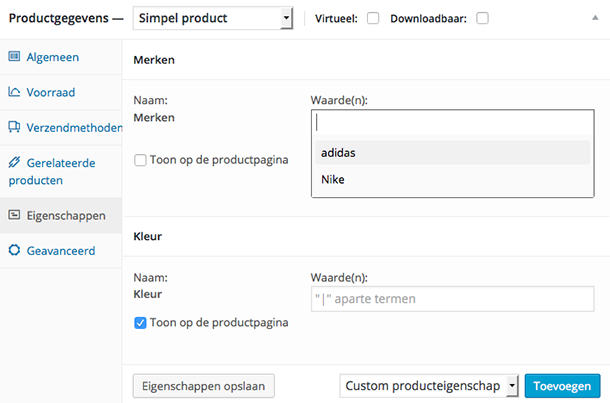The width and height of the screenshot is (610, 403).
Task: Toggle the Merken attribute section header
Action: [366, 60]
